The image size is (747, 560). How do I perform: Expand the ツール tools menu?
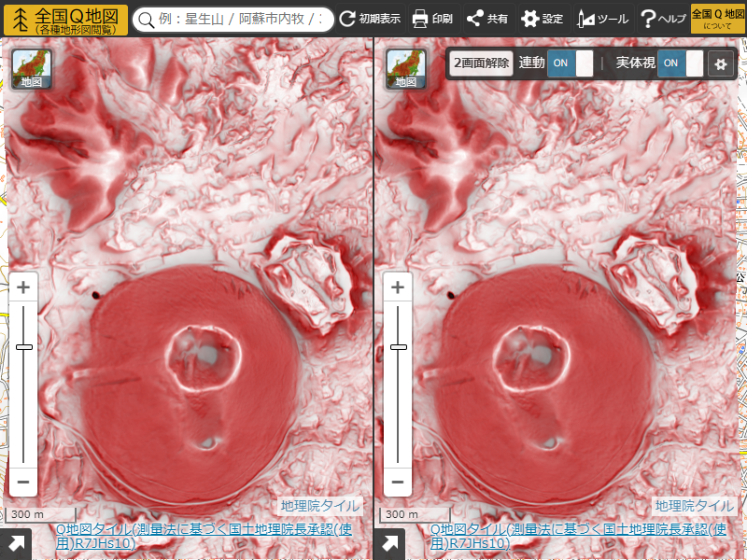(602, 19)
